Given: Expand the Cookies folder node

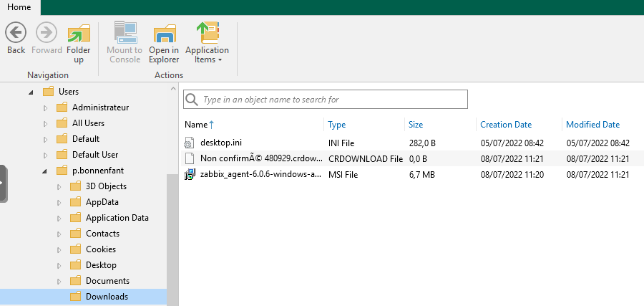Looking at the screenshot, I should [x=59, y=249].
